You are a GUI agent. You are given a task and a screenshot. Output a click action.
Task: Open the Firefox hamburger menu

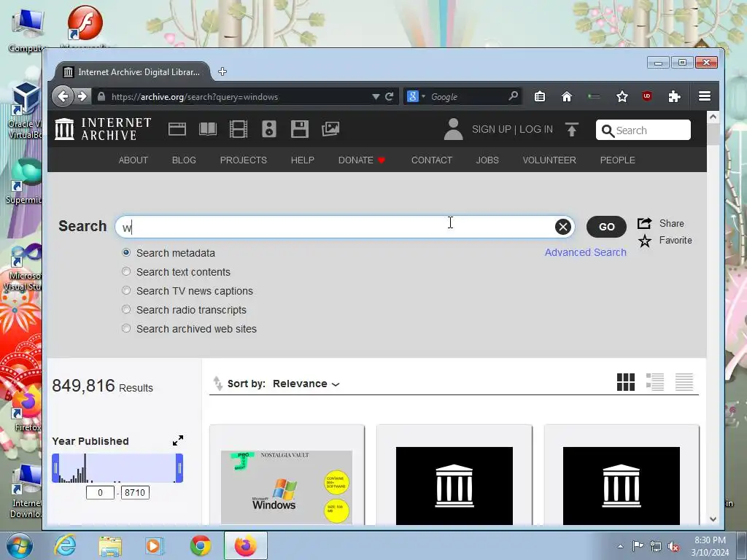coord(705,96)
